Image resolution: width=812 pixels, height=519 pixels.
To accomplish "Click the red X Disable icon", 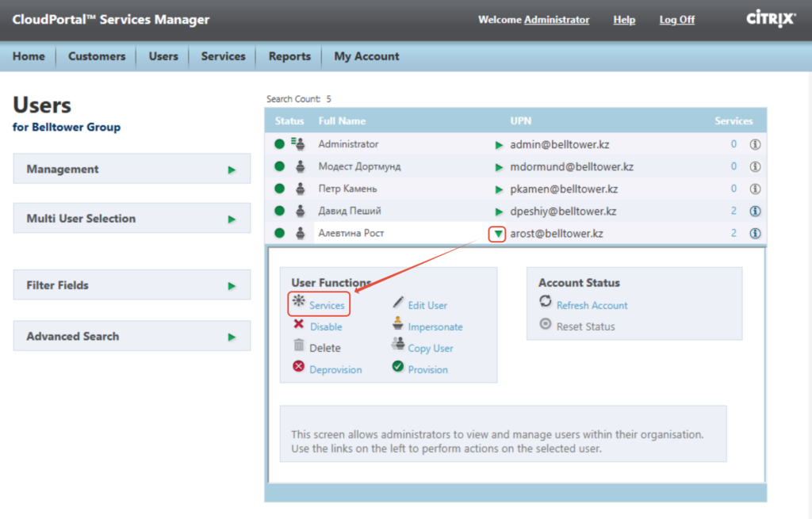I will click(298, 324).
